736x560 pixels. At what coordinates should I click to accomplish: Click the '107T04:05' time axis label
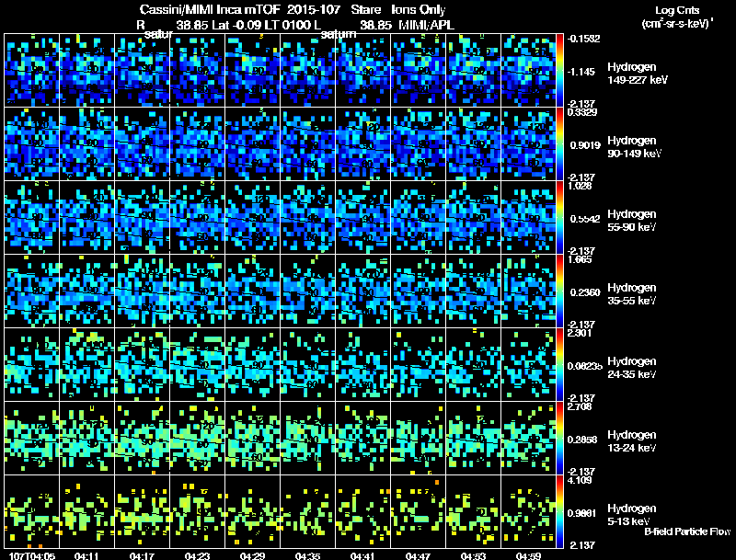(32, 555)
